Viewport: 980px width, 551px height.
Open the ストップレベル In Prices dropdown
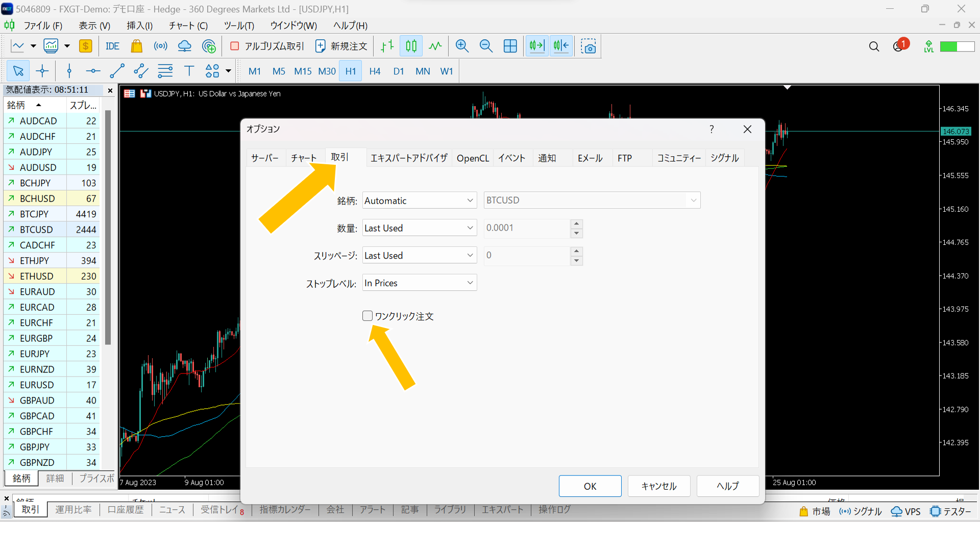pos(419,283)
